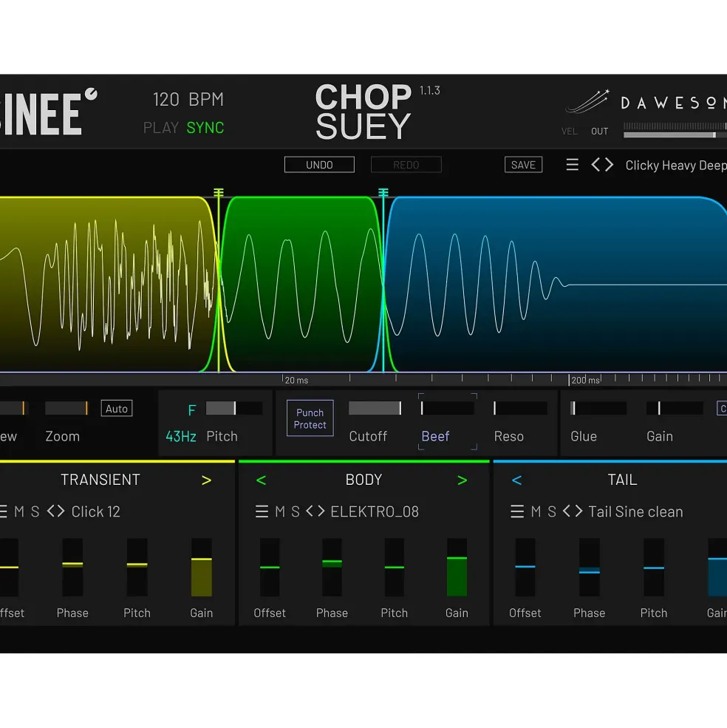Toggle the Auto zoom button
Viewport: 727px width, 728px height.
point(117,409)
